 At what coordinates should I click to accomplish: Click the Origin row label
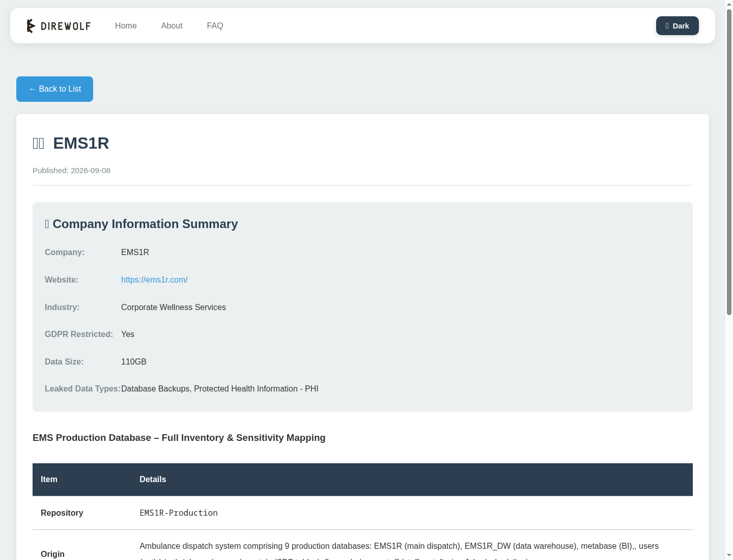click(52, 554)
